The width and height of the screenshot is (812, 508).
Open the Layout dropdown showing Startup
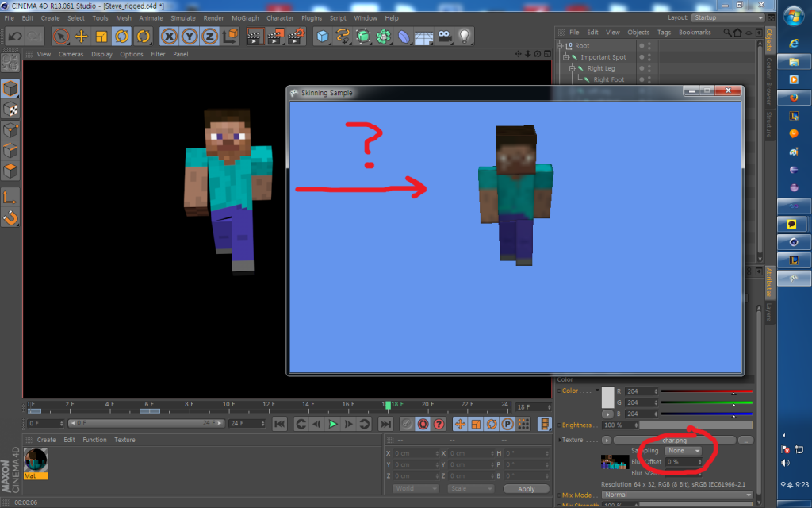point(728,17)
